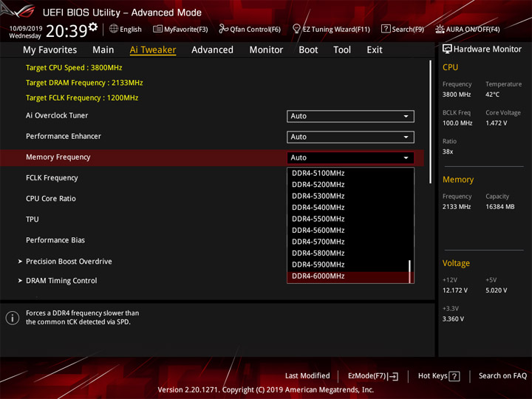Click the +12V 12.172 V reading
The image size is (532, 399).
pos(454,291)
